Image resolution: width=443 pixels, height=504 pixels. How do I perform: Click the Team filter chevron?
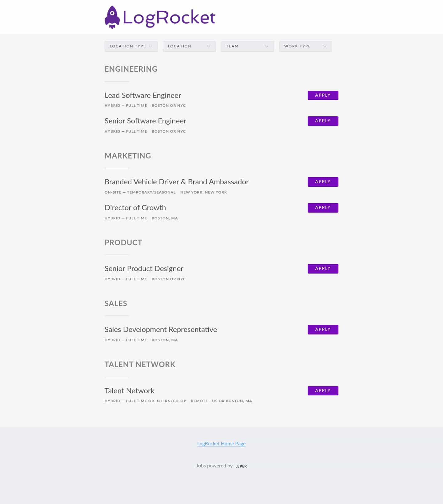pyautogui.click(x=267, y=46)
